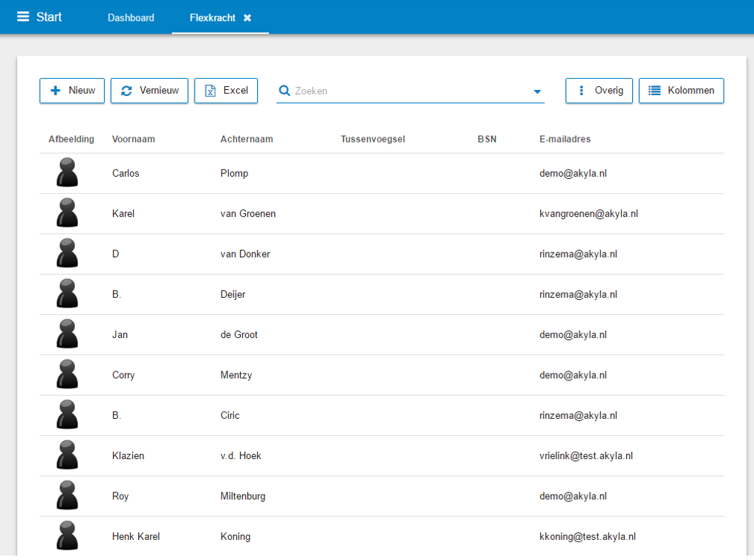Open the hamburger Start menu icon
This screenshot has height=560, width=754.
[22, 17]
